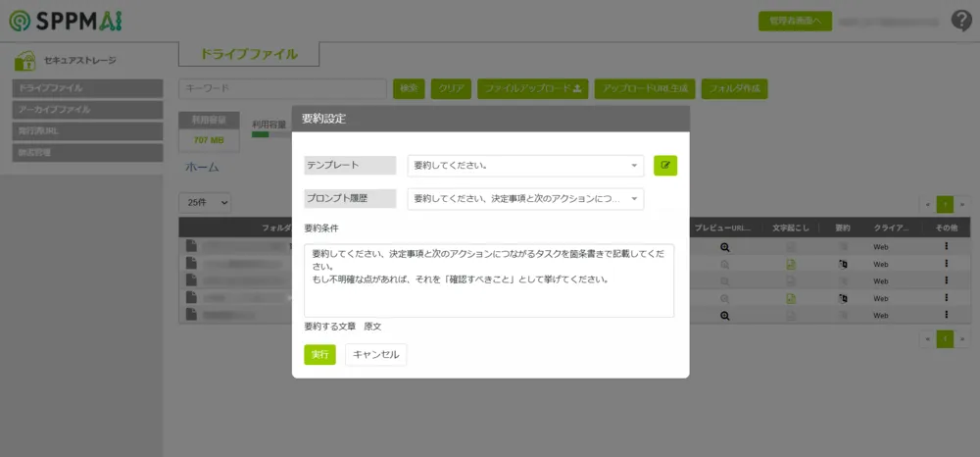Click the summary icon in the second row
980x457 pixels.
pyautogui.click(x=843, y=265)
